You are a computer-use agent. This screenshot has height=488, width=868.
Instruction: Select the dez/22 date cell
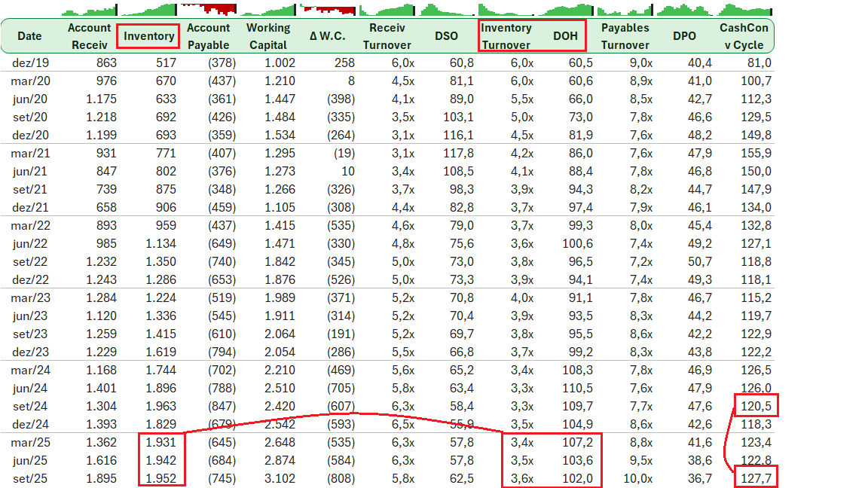click(30, 280)
